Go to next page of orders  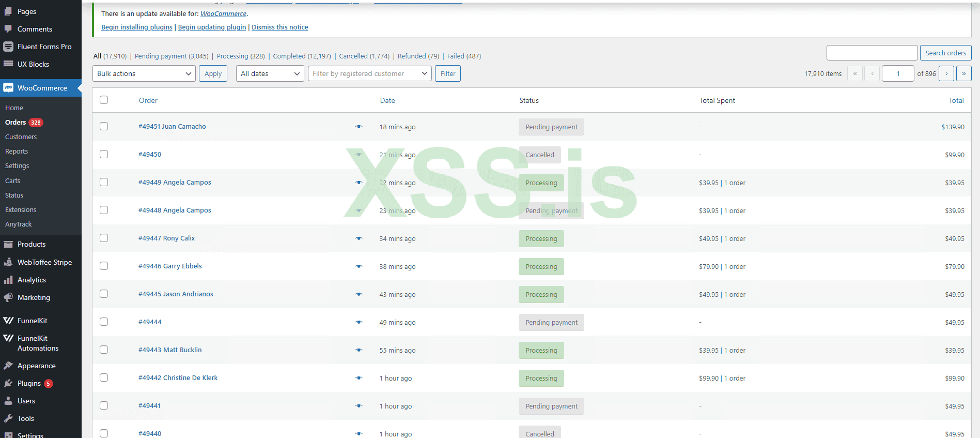coord(946,73)
